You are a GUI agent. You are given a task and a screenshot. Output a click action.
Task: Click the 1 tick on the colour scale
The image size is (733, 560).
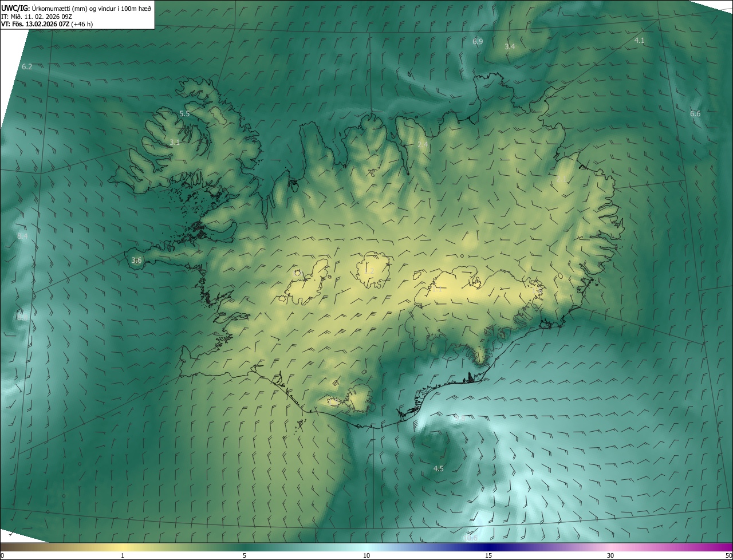pyautogui.click(x=123, y=556)
